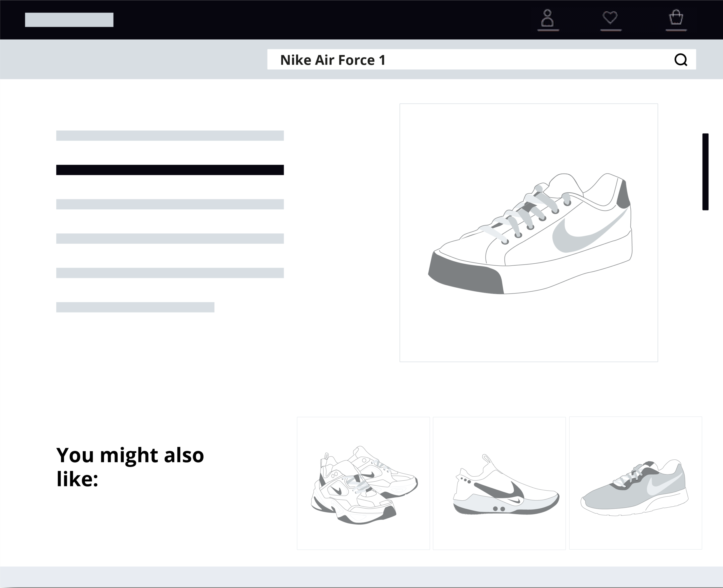723x588 pixels.
Task: Open the user account profile icon
Action: tap(548, 20)
